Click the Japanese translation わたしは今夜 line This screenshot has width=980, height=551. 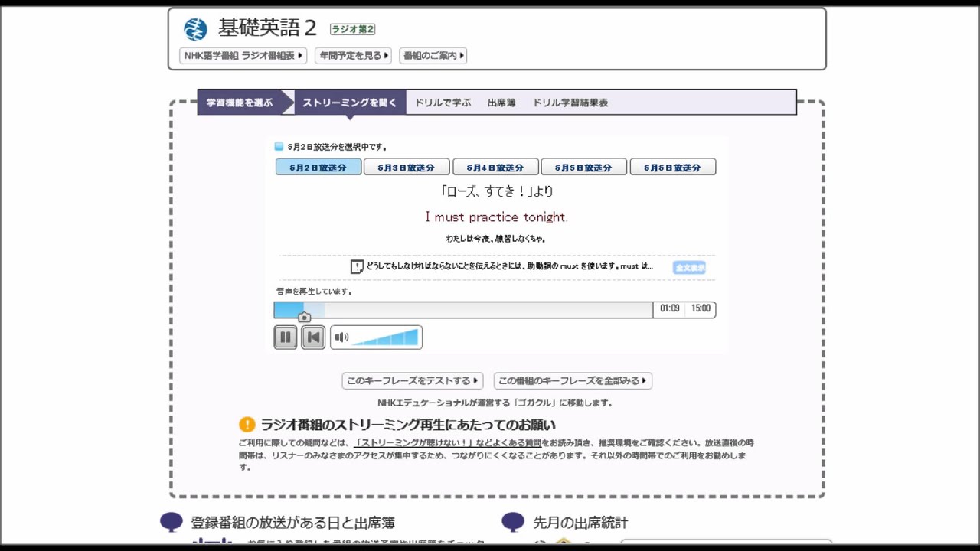[495, 239]
